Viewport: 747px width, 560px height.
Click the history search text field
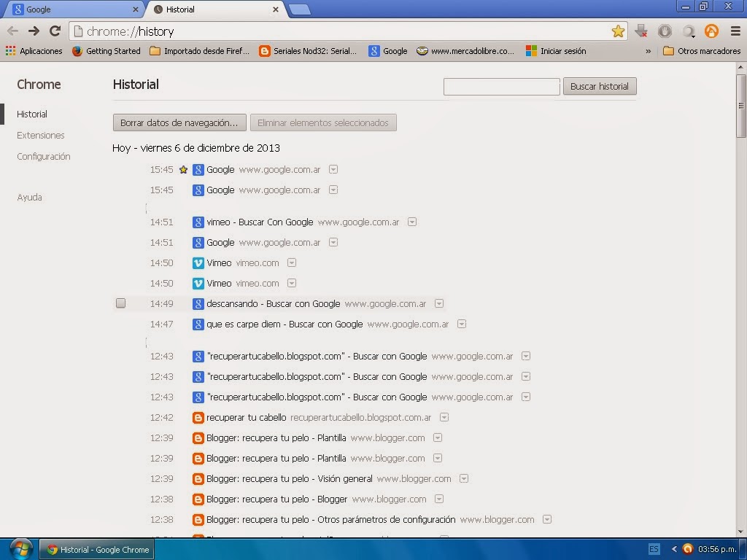502,87
